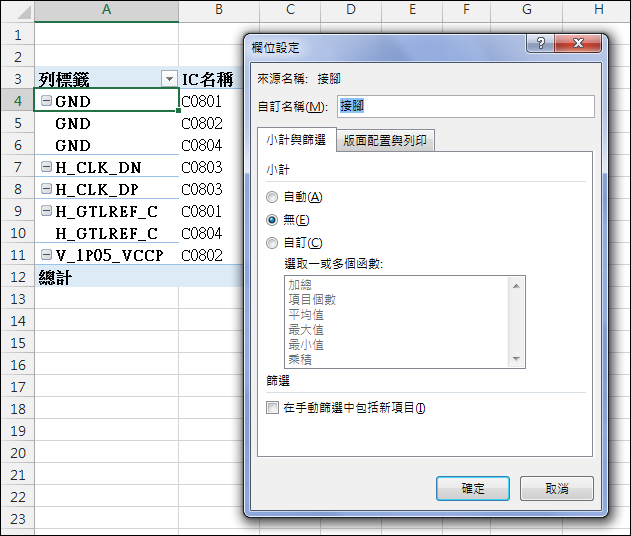Image resolution: width=631 pixels, height=536 pixels.
Task: Select row 23 header
Action: (x=18, y=519)
